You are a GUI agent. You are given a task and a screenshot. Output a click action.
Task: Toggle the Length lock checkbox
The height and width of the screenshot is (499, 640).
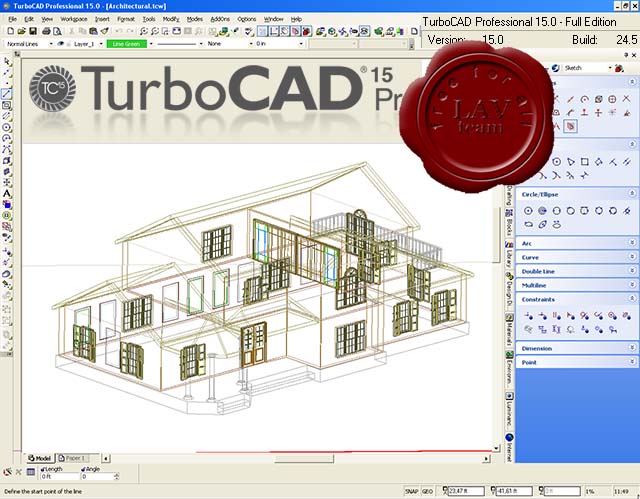[x=43, y=470]
